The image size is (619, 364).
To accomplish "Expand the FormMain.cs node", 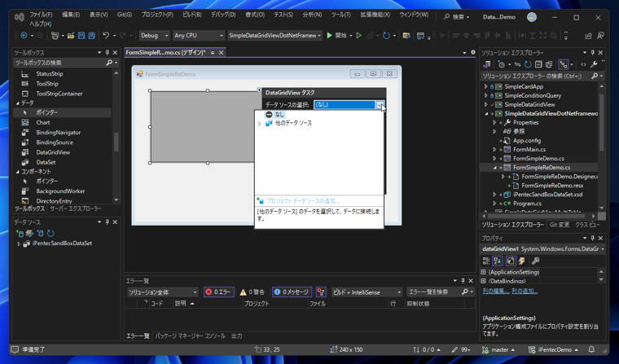I will click(494, 150).
